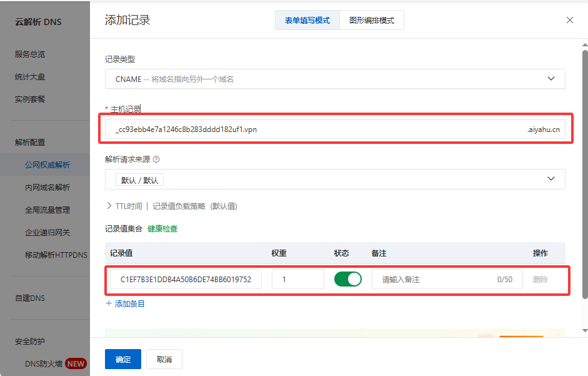Viewport: 588px width, 376px height.
Task: Expand the TTL时间 advanced settings section
Action: click(x=109, y=206)
